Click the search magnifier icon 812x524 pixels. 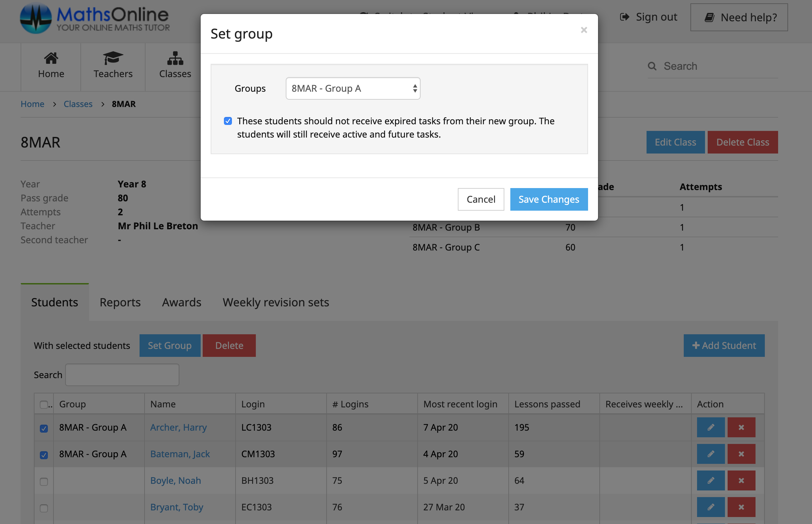652,66
